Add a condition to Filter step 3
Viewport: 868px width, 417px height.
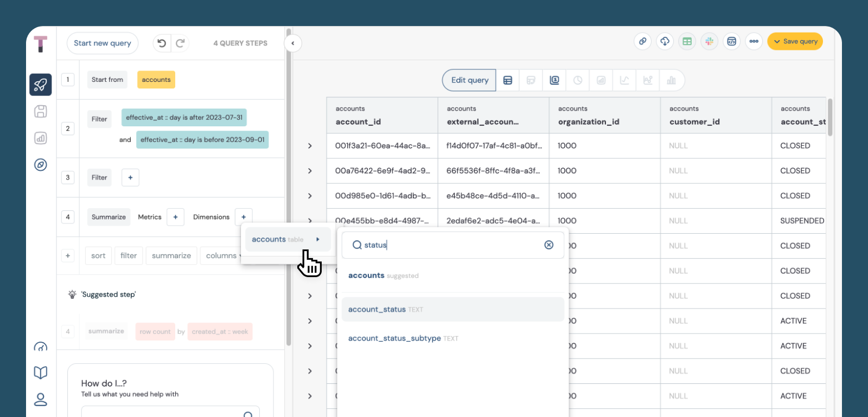tap(130, 177)
